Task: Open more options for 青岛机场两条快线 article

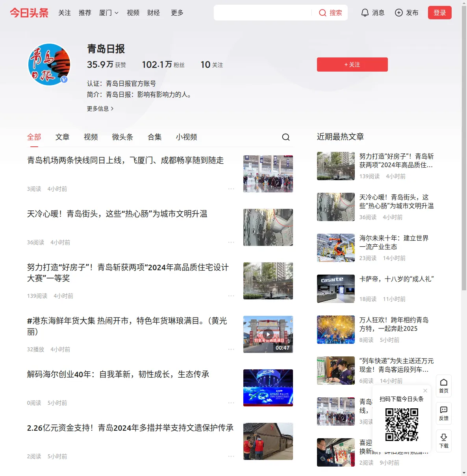Action: click(231, 189)
